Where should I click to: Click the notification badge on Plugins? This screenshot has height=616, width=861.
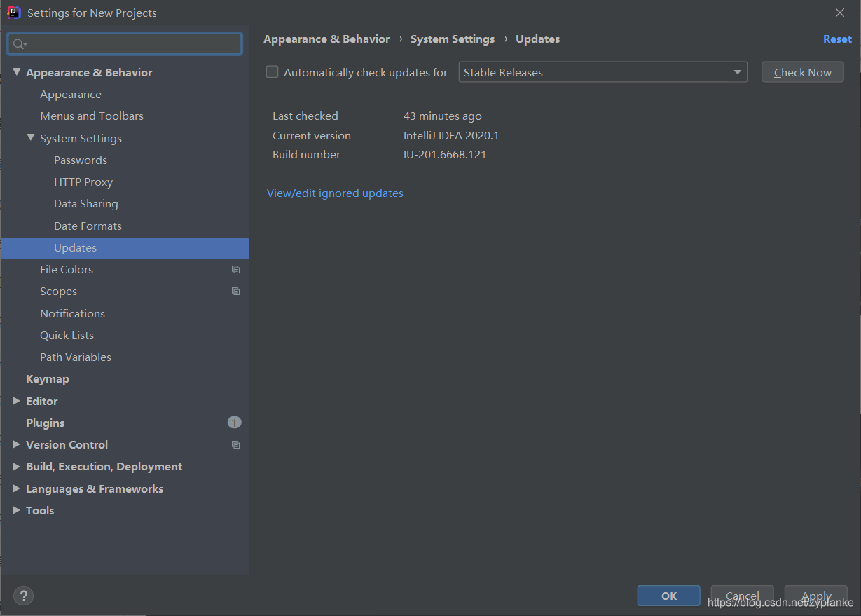234,422
